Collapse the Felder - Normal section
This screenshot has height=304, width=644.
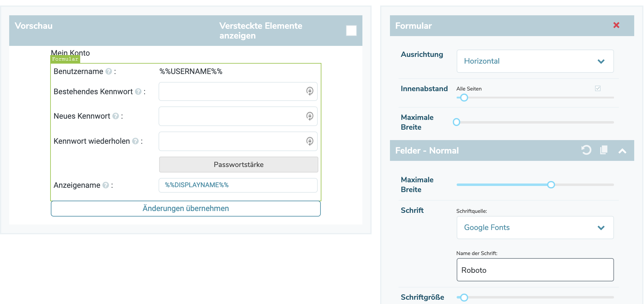622,151
